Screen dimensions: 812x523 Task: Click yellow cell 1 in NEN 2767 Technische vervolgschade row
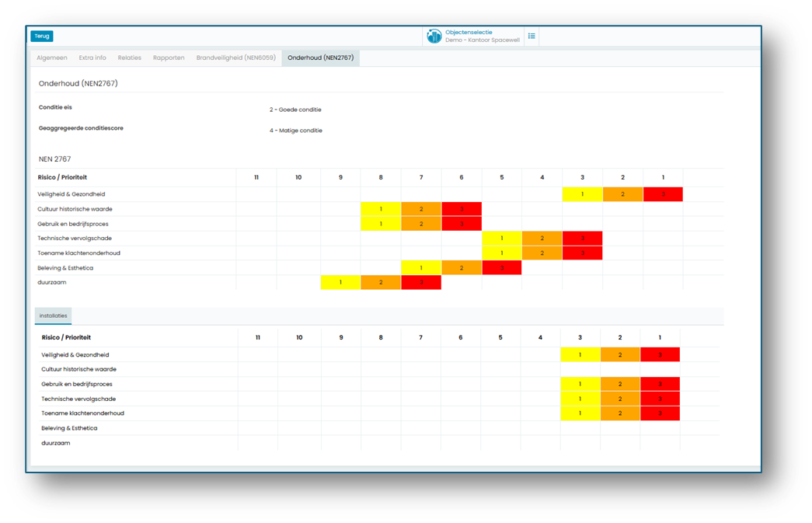tap(502, 239)
